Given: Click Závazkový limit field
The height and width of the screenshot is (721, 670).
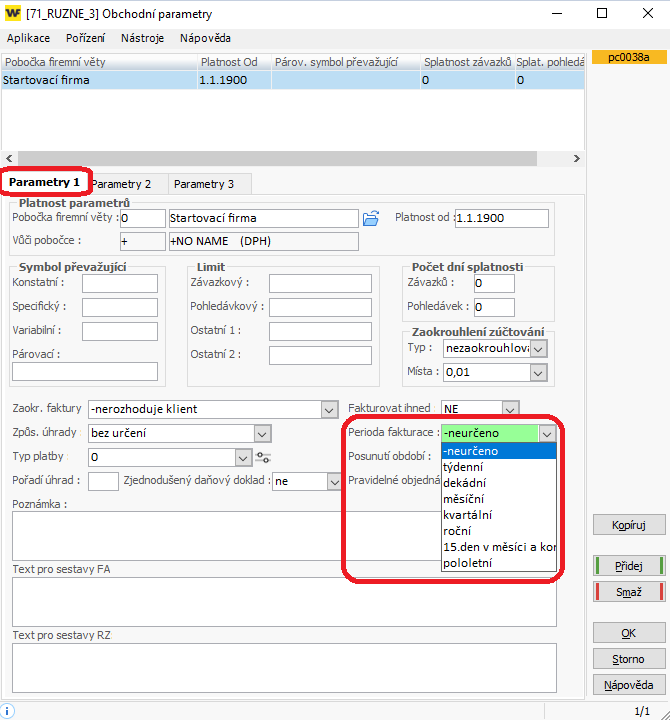Looking at the screenshot, I should click(x=321, y=283).
